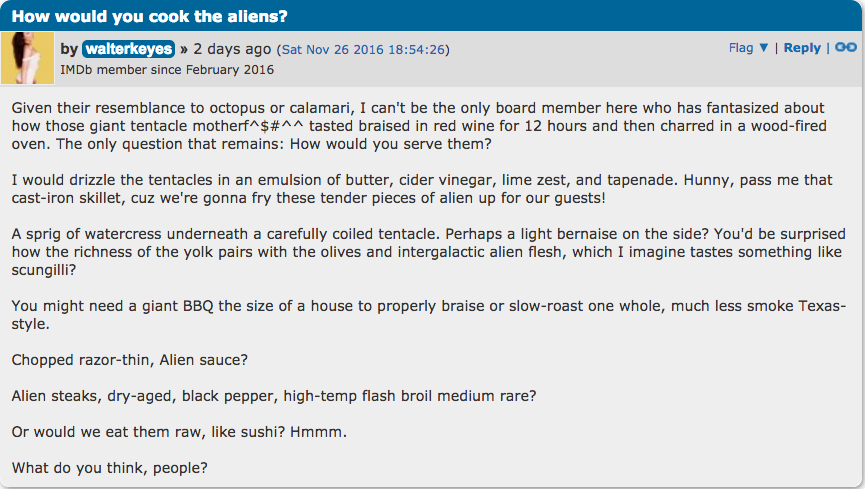Expand the Flag dropdown arrow

(x=764, y=48)
